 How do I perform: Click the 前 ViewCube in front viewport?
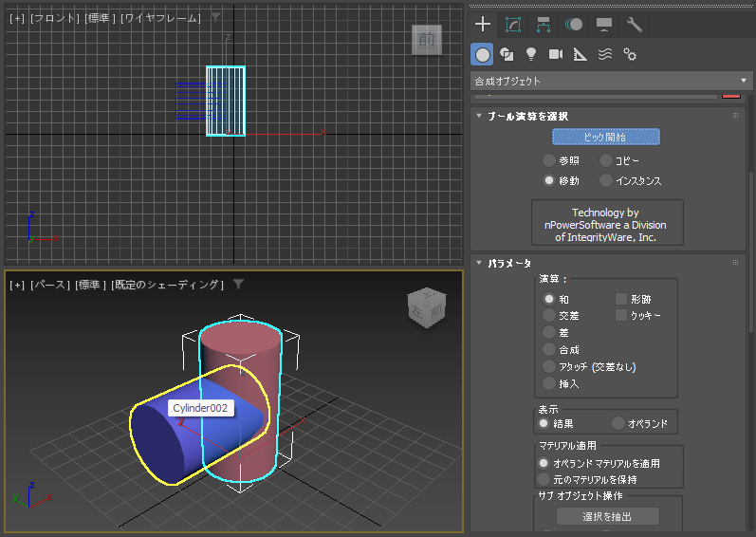click(427, 40)
